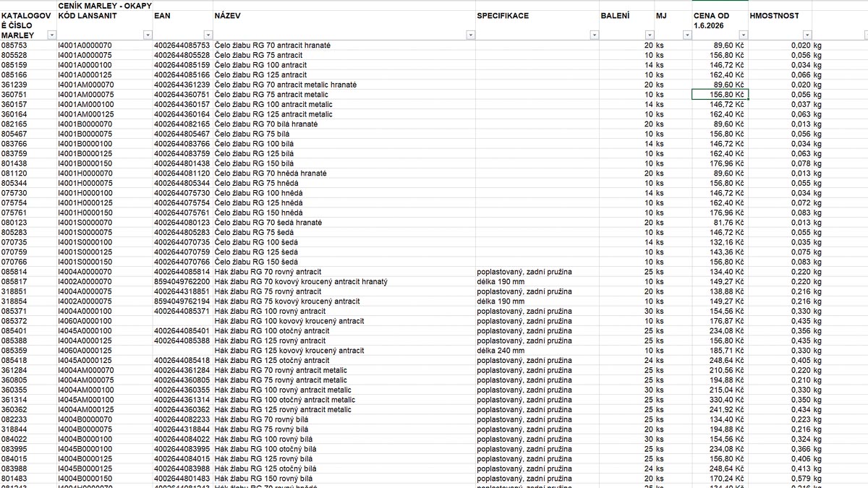
Task: Open the BALENÍ column filter arrow
Action: [x=649, y=35]
